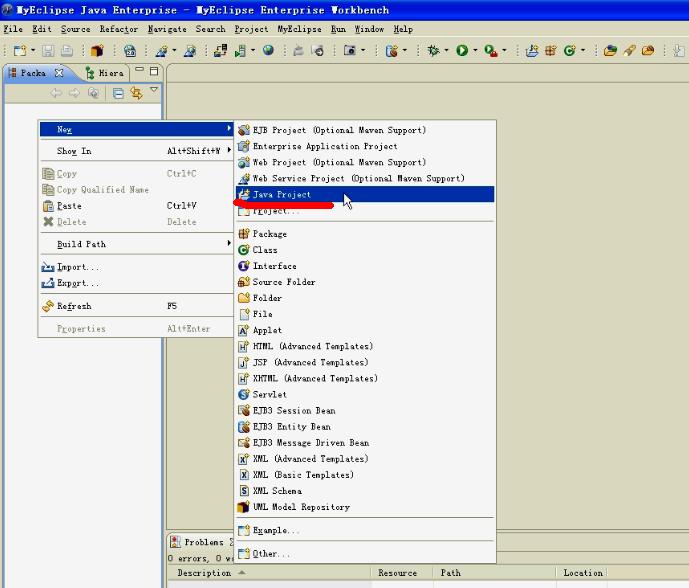Create a new Applet

pyautogui.click(x=365, y=330)
